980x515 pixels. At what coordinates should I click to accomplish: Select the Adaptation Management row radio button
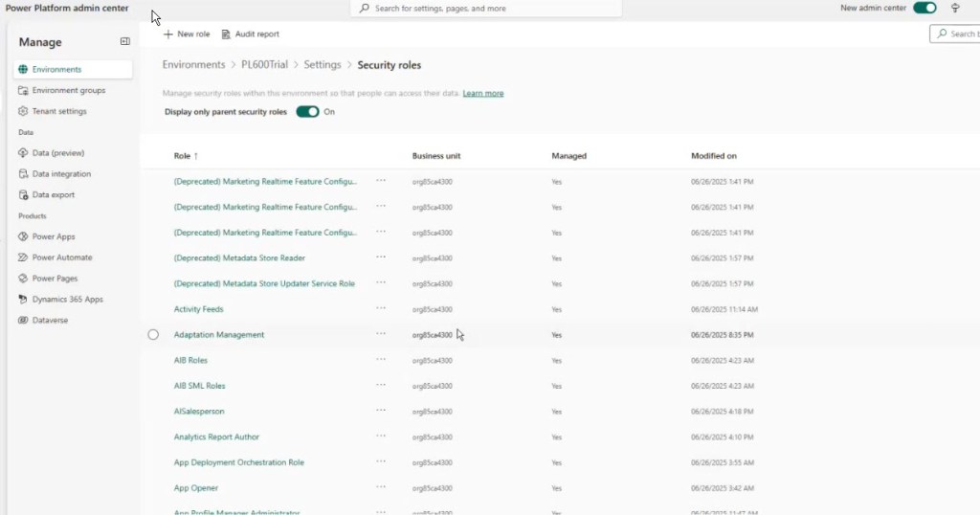153,335
